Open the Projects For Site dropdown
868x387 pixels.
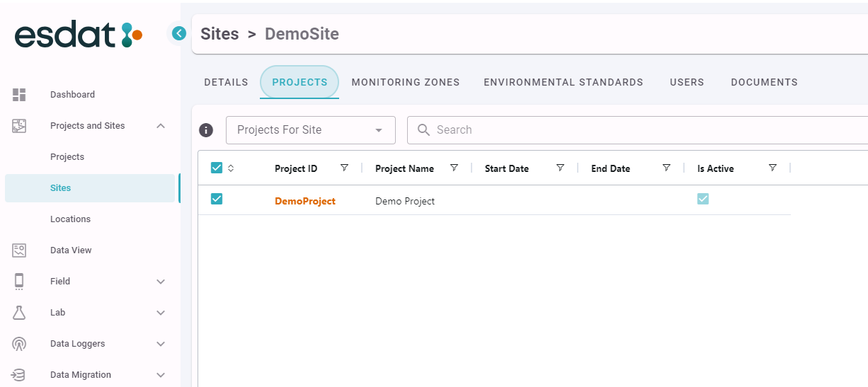click(x=310, y=130)
